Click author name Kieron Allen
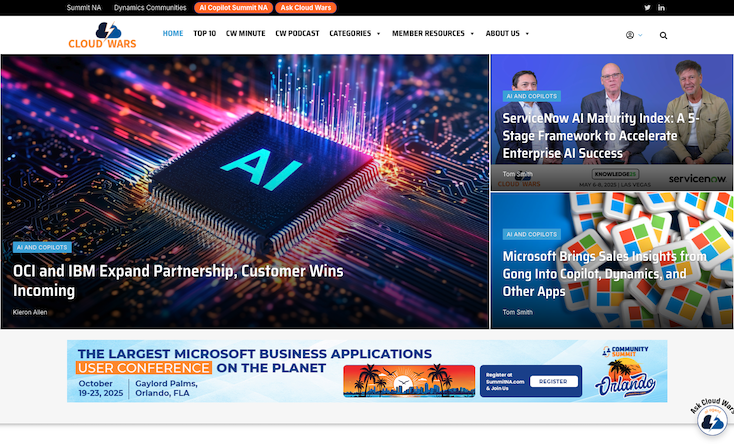The width and height of the screenshot is (734, 445). (x=30, y=312)
